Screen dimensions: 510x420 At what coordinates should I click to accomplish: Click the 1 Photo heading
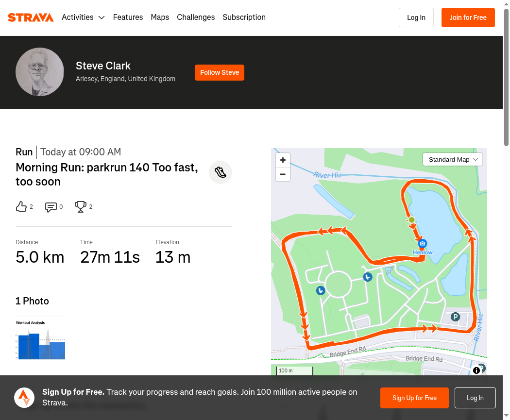point(32,301)
